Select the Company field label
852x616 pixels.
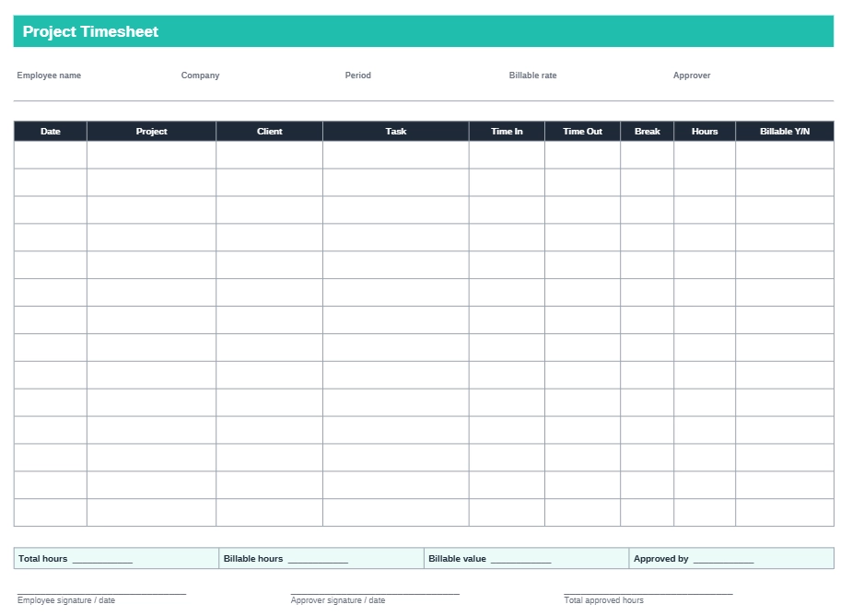click(200, 76)
